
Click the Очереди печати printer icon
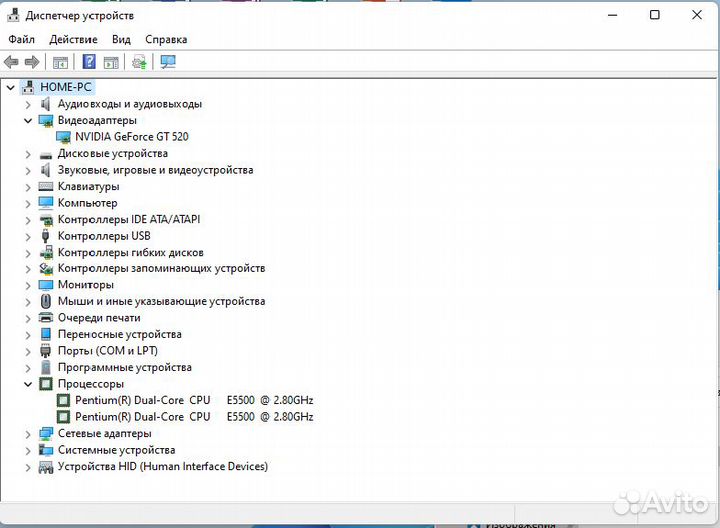pyautogui.click(x=46, y=318)
